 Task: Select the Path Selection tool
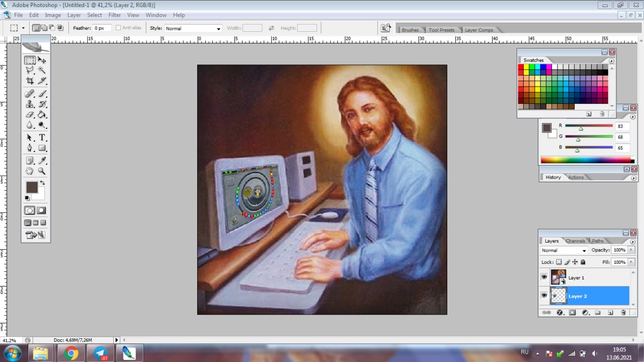click(x=30, y=137)
